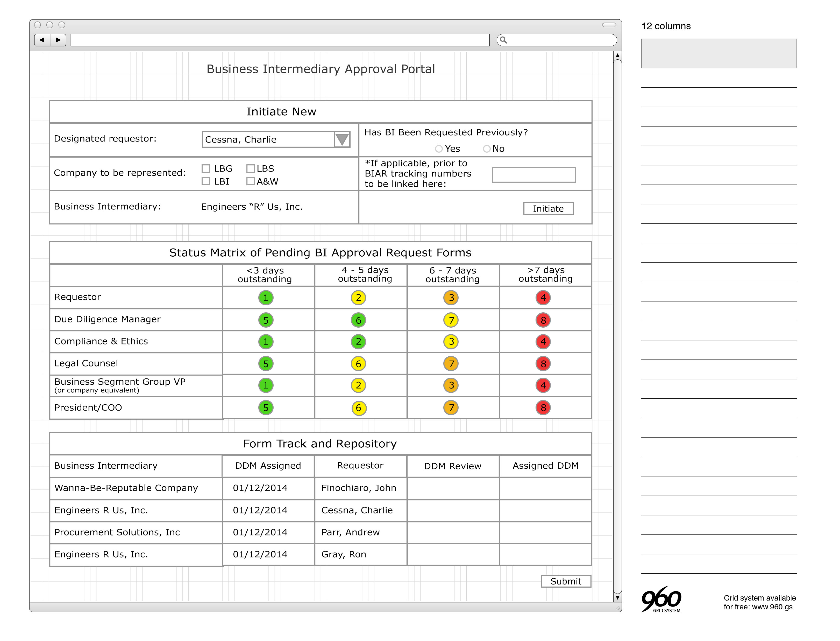Image resolution: width=840 pixels, height=641 pixels.
Task: Click the browser forward arrow
Action: coord(58,40)
